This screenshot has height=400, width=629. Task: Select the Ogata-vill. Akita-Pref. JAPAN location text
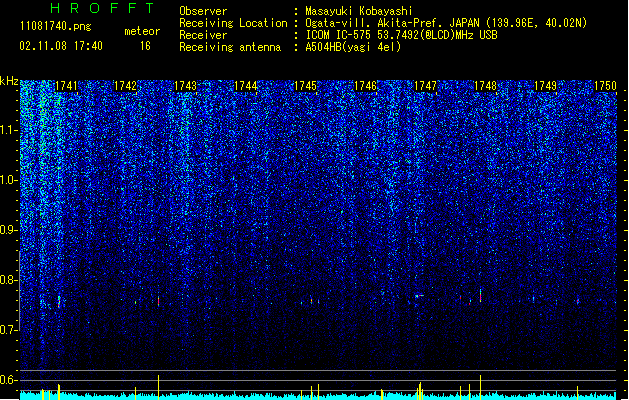click(446, 23)
